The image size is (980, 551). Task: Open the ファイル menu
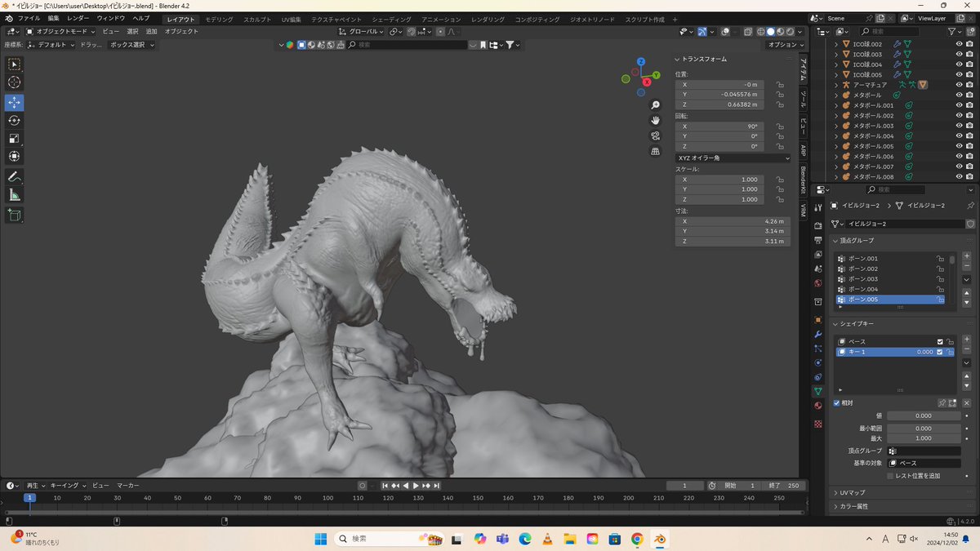click(29, 18)
